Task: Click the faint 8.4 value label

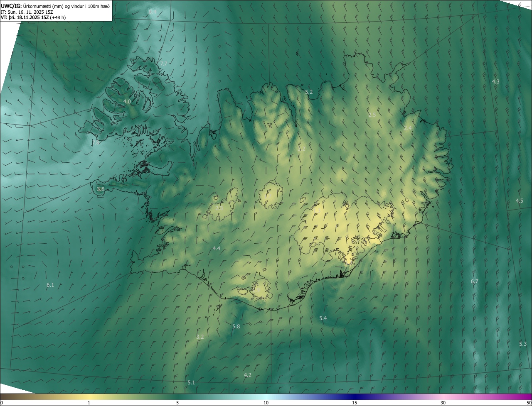Action: 153,12
